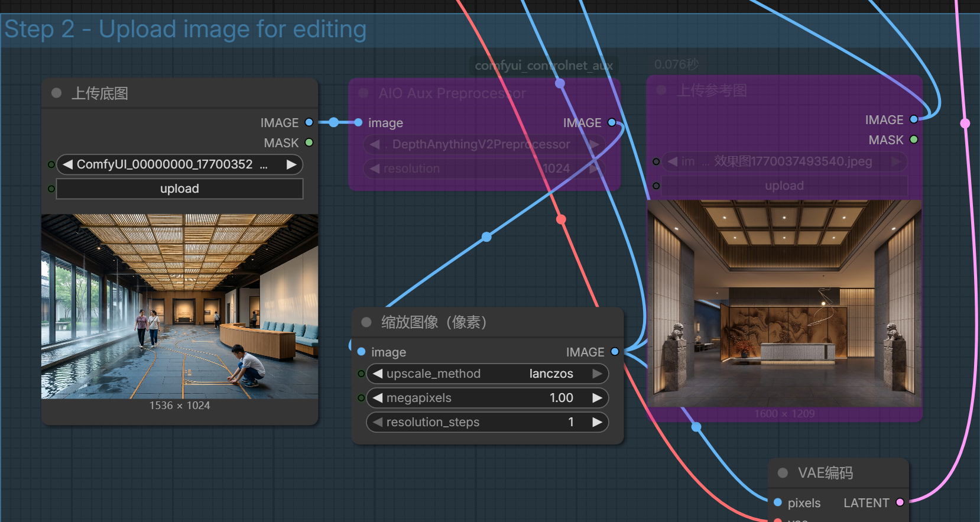Click the image input port of 缩放图像 node
This screenshot has height=522, width=980.
coord(361,352)
